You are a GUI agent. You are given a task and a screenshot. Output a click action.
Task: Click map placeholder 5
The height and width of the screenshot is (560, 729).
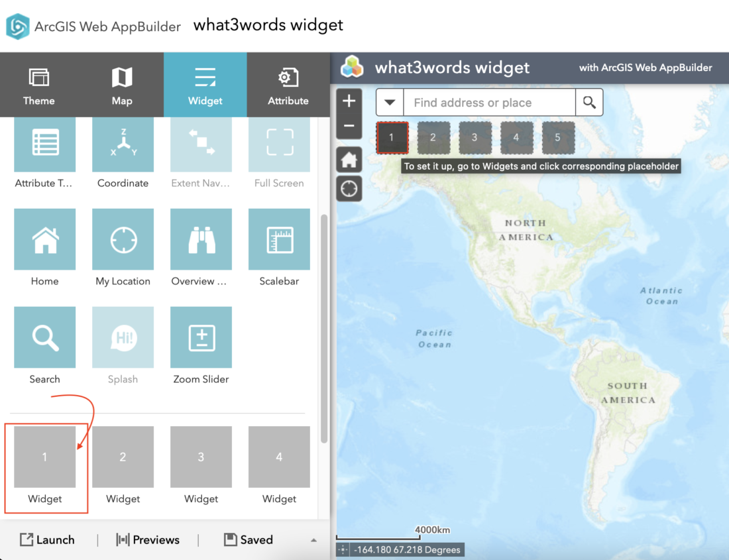coord(558,138)
